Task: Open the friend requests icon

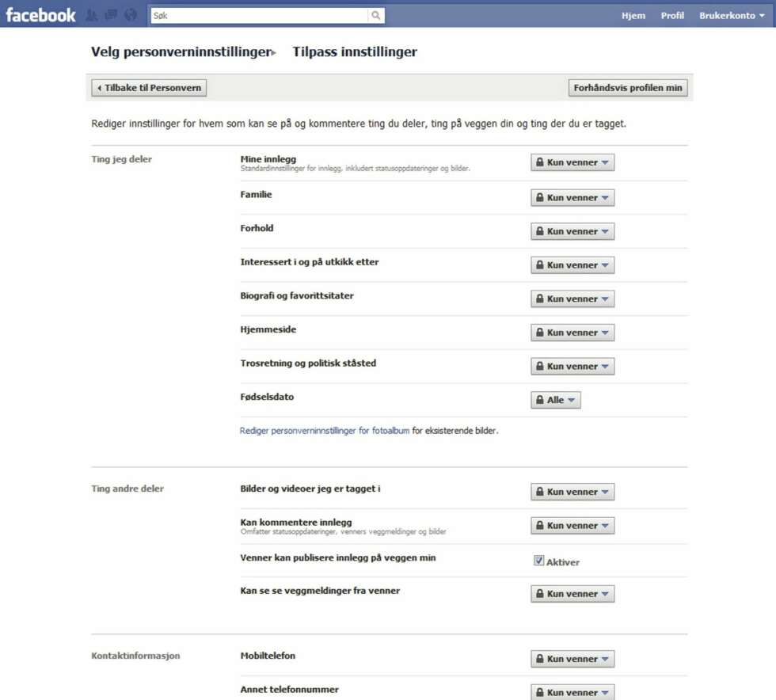Action: [x=92, y=15]
